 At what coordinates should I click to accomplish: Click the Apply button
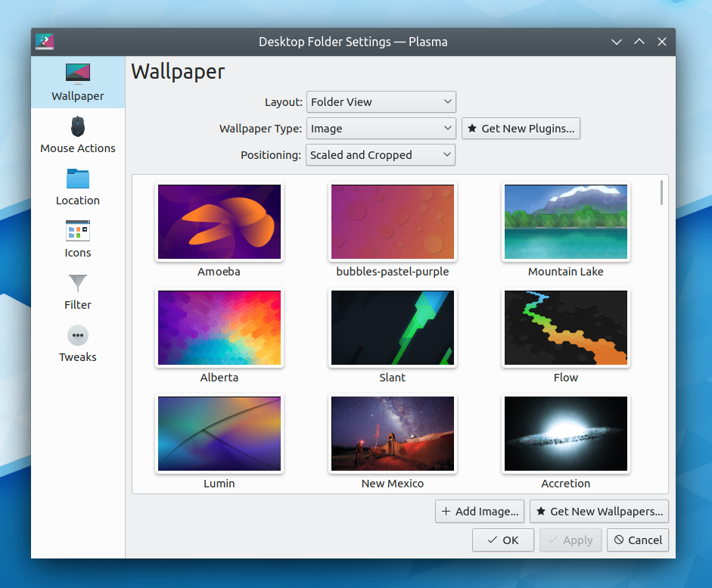point(571,540)
